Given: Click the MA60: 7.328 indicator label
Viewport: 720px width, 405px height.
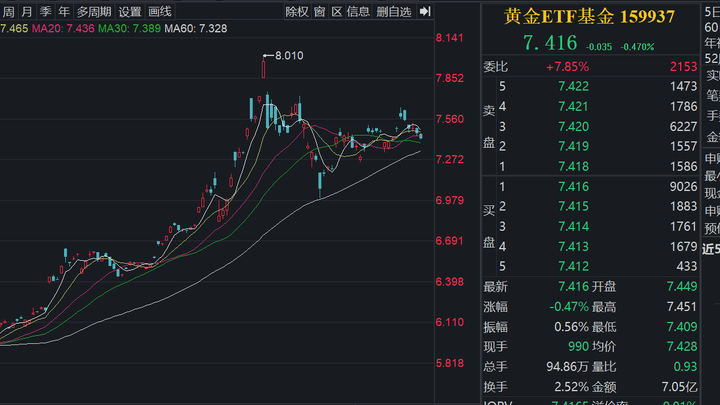Looking at the screenshot, I should pos(196,28).
